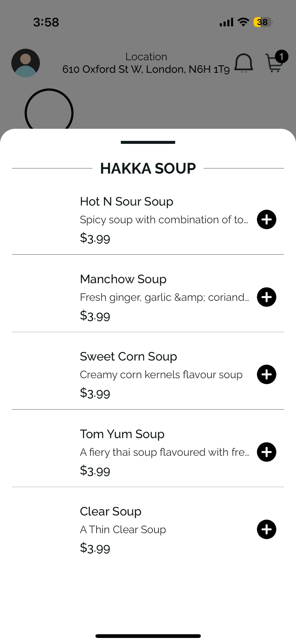296x644 pixels.
Task: Tap Clear Soup item name
Action: [111, 512]
